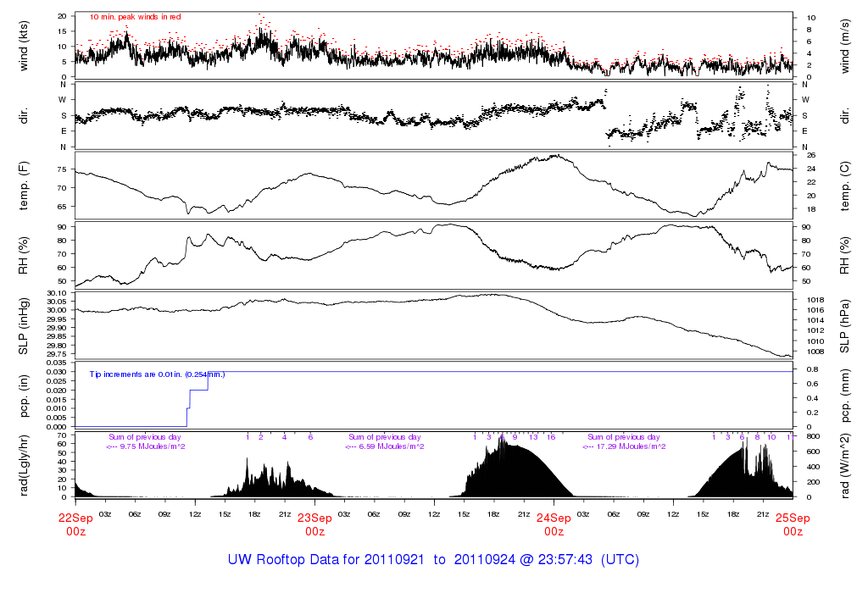Select the '29.75' pressure axis value
This screenshot has height=593, width=868.
coord(57,354)
